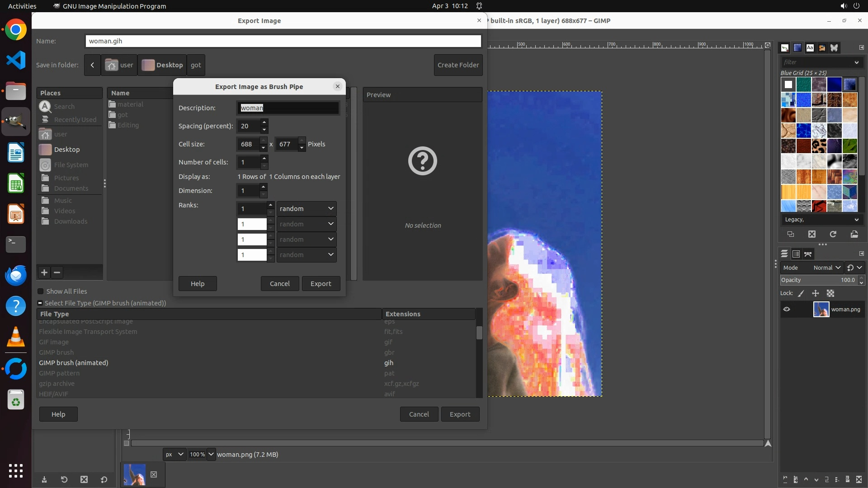868x488 pixels.
Task: Open the Channels tab icon
Action: (x=796, y=254)
